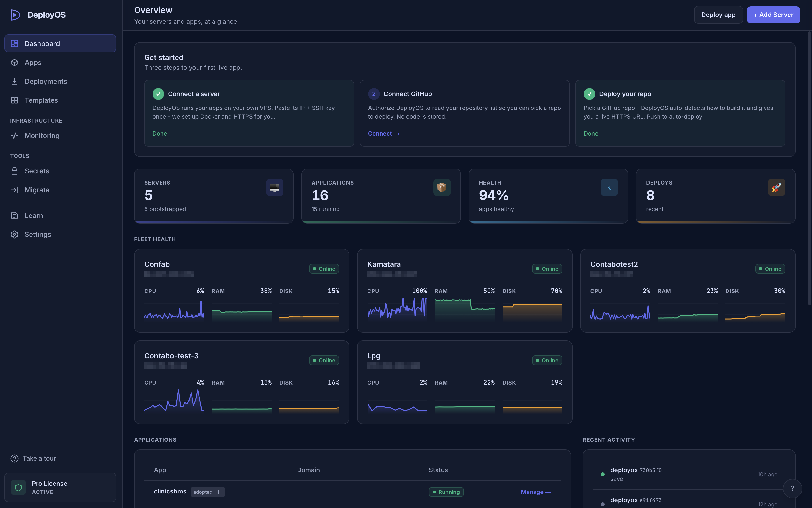Click the DeployOS logo icon
This screenshot has width=812, height=508.
(x=15, y=15)
